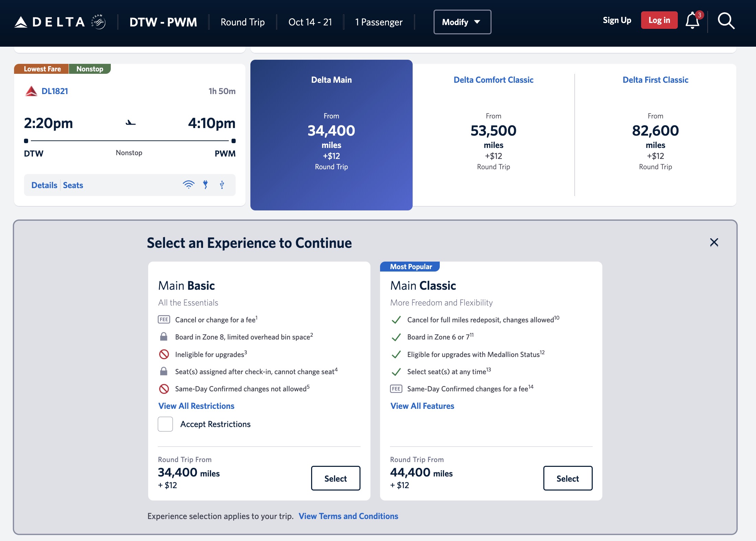Select the Main Basic experience
The height and width of the screenshot is (541, 756).
pos(335,478)
